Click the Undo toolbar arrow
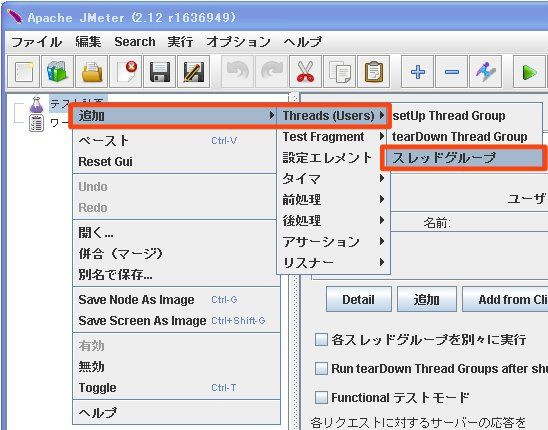This screenshot has height=430, width=548. pos(238,72)
